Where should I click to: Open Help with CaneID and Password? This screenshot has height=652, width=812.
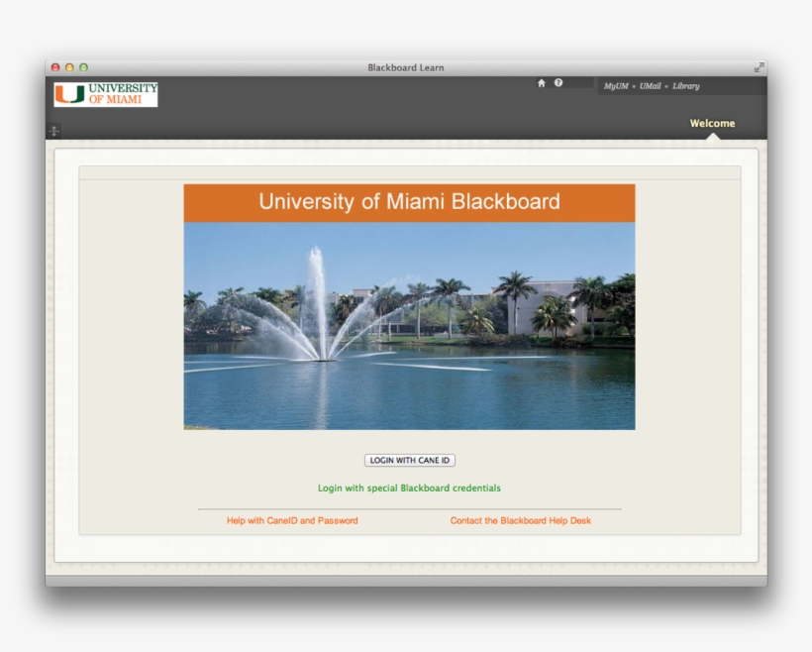(292, 520)
